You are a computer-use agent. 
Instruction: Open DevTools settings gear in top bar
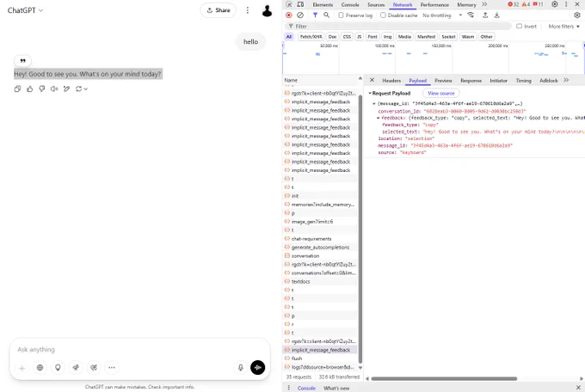click(555, 4)
